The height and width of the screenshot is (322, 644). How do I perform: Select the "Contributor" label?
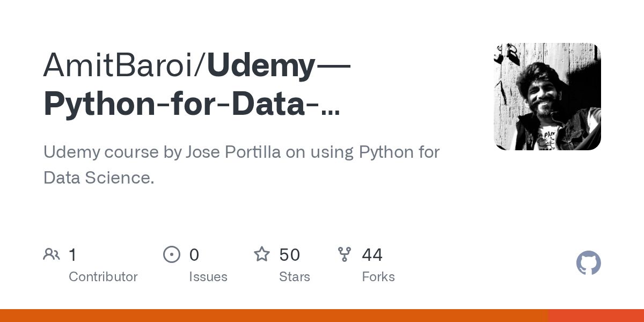[x=103, y=277]
